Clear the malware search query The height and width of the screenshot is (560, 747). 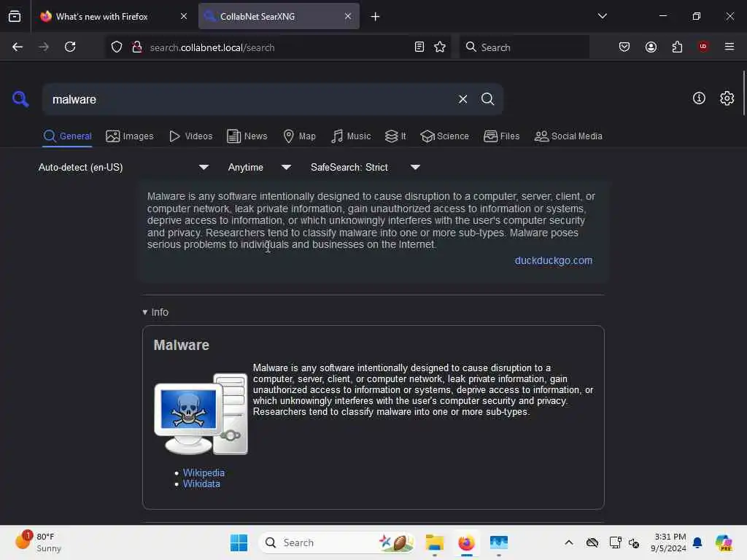click(462, 99)
